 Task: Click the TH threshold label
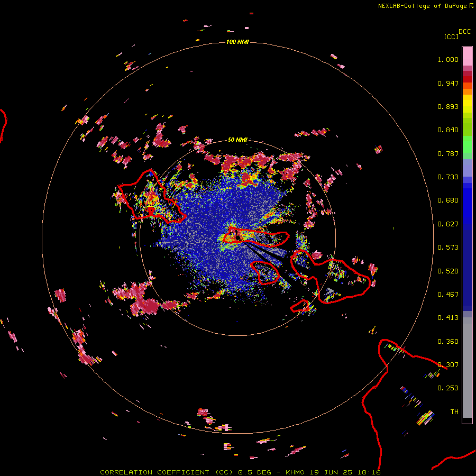(x=454, y=412)
